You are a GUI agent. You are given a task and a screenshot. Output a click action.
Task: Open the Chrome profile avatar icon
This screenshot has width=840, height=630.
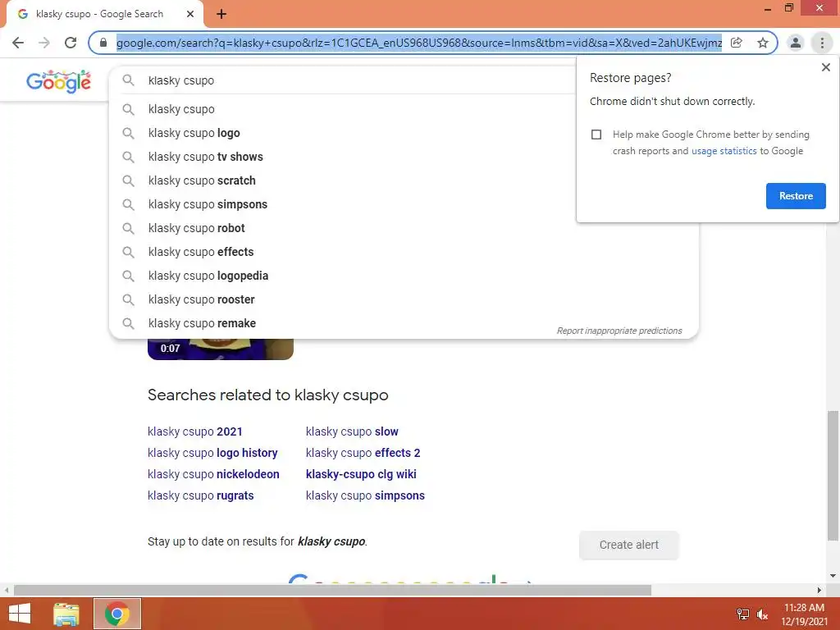[796, 43]
